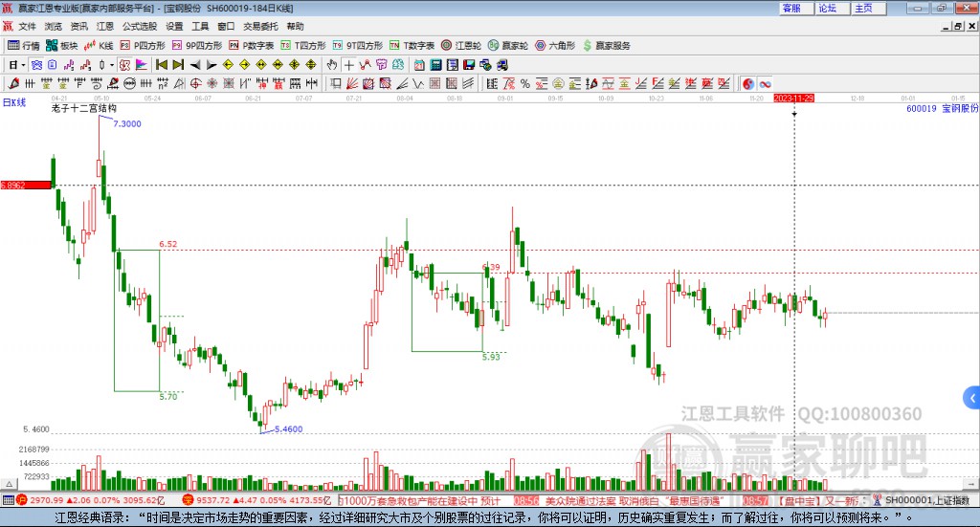Open the 资讯 menu
Screen dimensions: 980x527
pos(78,26)
